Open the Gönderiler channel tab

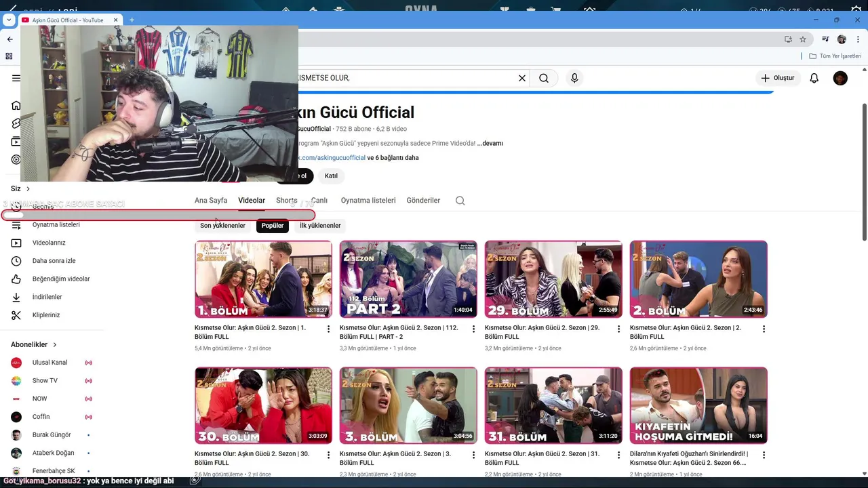[423, 201]
